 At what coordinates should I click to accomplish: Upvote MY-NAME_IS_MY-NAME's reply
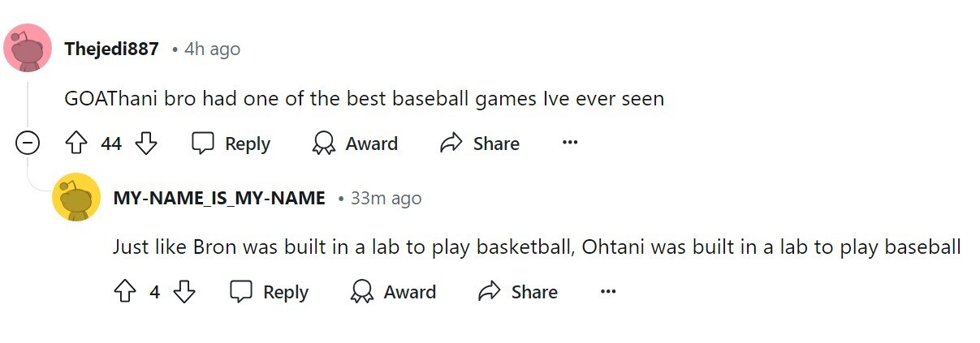[124, 292]
